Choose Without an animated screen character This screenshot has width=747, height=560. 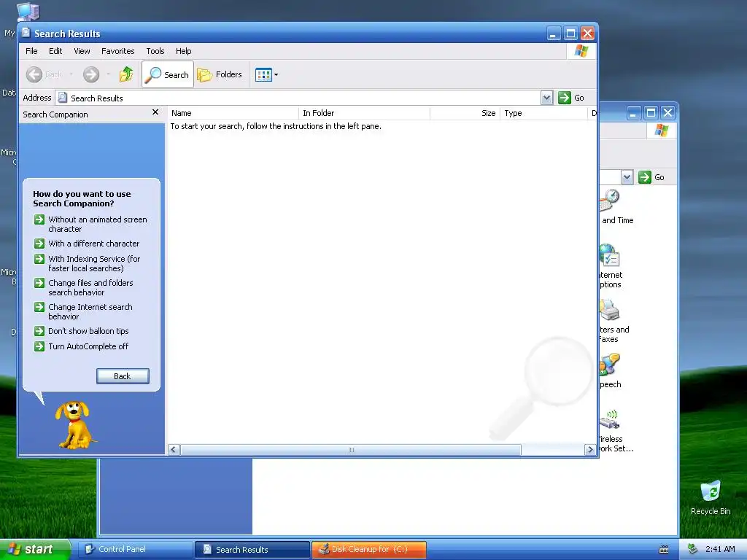tap(90, 224)
